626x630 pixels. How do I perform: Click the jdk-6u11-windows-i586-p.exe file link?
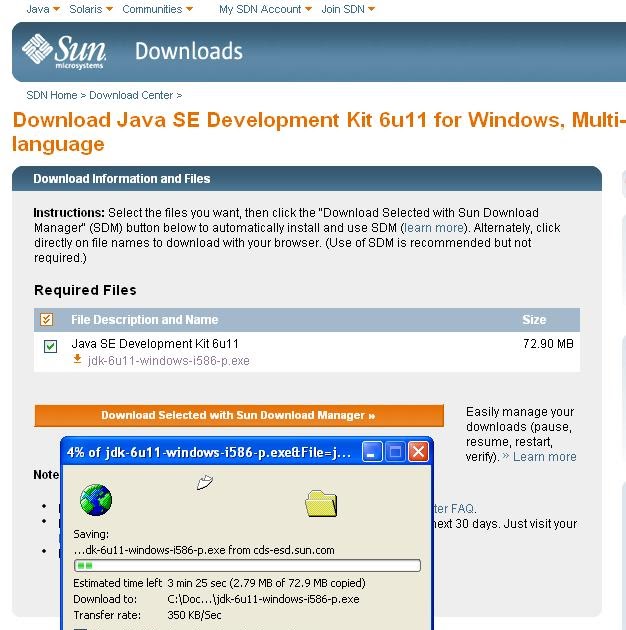[x=168, y=361]
